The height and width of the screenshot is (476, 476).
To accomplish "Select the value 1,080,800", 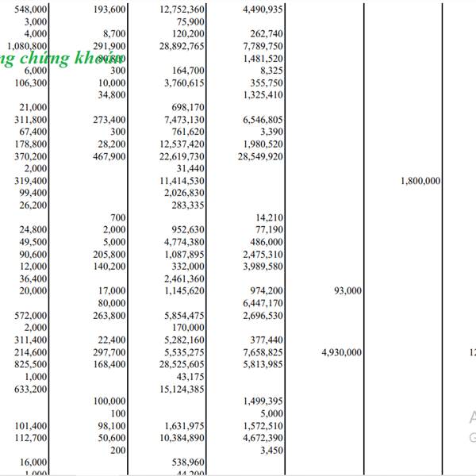I will click(x=27, y=46).
